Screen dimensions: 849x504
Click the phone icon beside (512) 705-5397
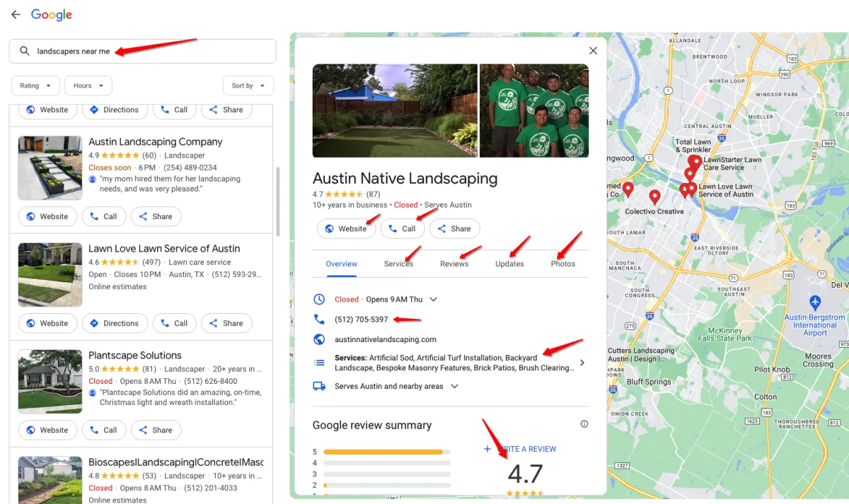click(x=319, y=320)
